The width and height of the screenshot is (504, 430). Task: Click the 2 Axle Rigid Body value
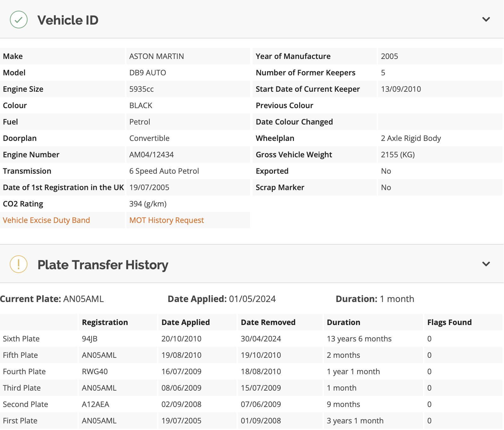pyautogui.click(x=411, y=138)
